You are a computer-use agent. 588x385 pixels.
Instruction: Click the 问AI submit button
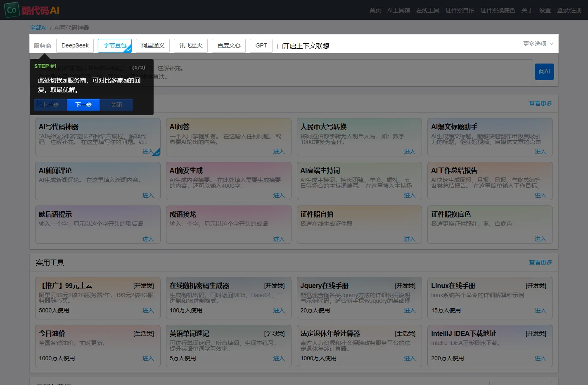point(544,71)
